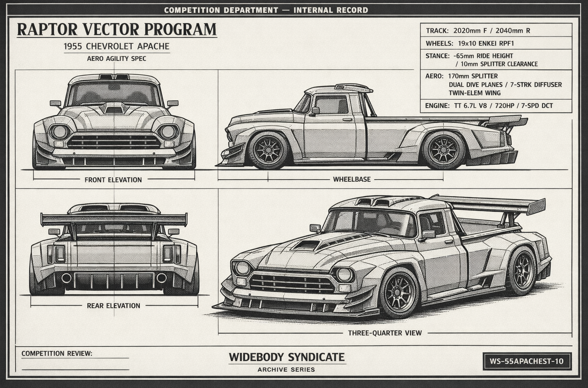Click the RAPTOR VECTOR PROGRAM title
The height and width of the screenshot is (388, 588).
(117, 29)
